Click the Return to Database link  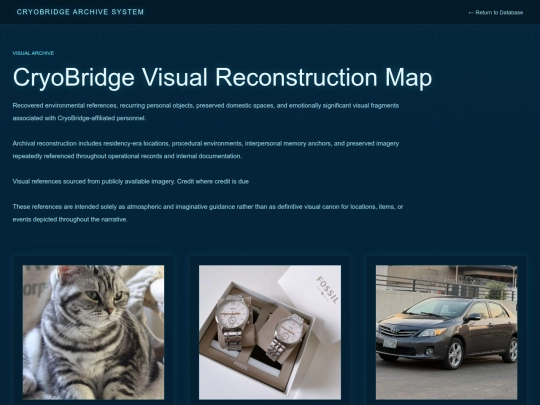496,13
